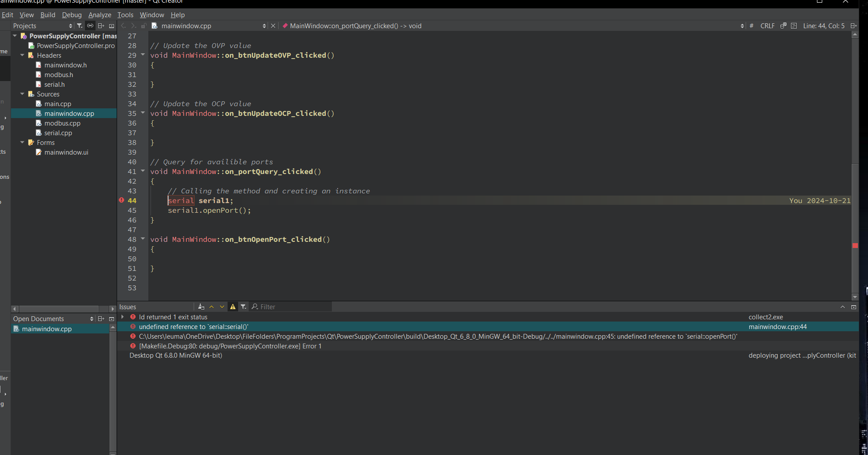Open the Debug menu
868x455 pixels.
[72, 15]
